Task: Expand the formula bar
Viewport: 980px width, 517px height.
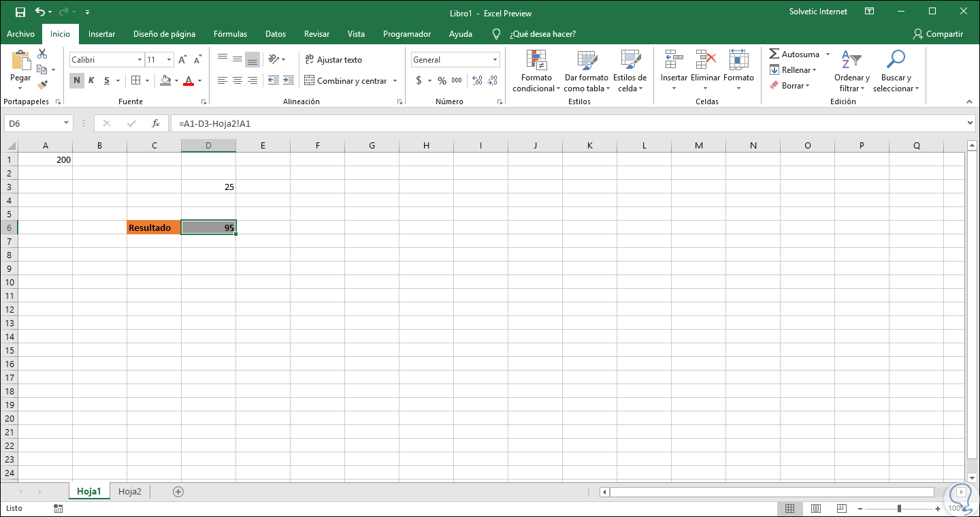Action: tap(971, 123)
